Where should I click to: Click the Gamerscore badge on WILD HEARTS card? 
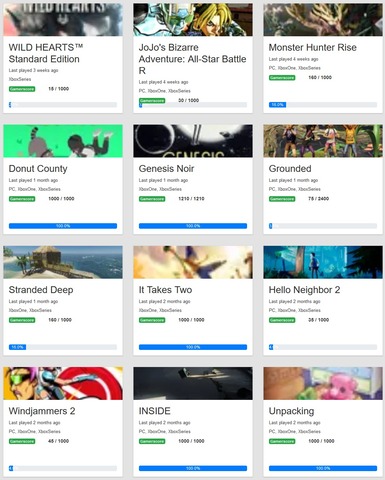click(22, 89)
